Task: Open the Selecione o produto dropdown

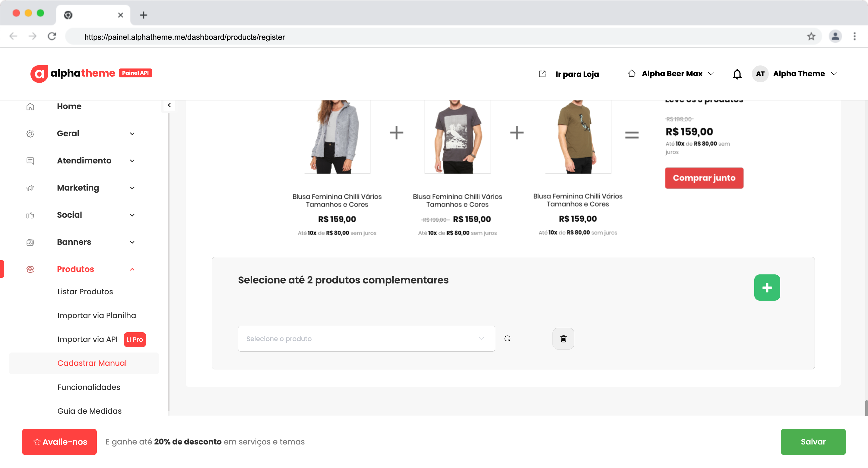Action: click(x=366, y=338)
